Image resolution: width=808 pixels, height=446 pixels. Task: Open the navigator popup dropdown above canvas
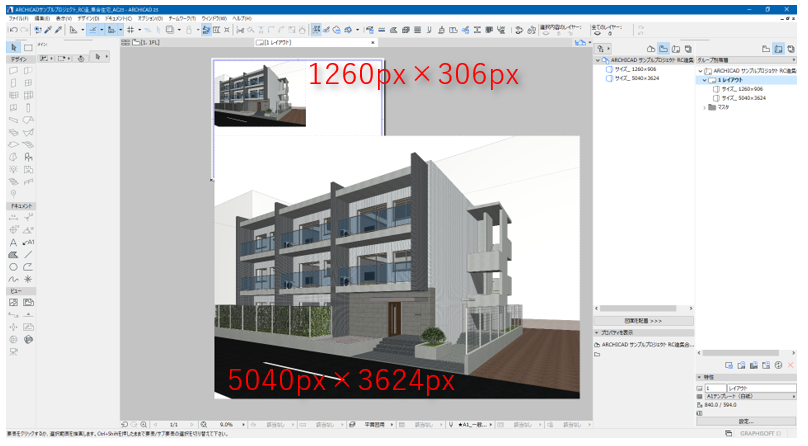tap(590, 43)
